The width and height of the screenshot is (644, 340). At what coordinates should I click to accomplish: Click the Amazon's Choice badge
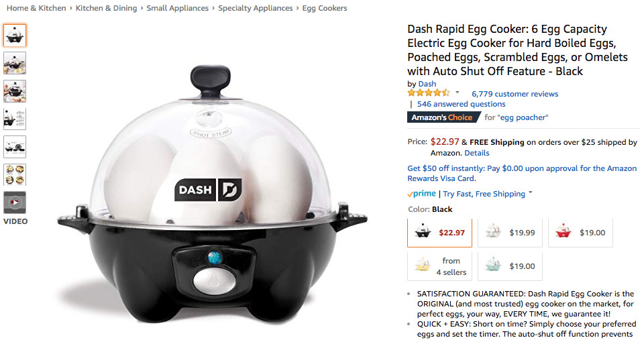pyautogui.click(x=443, y=117)
